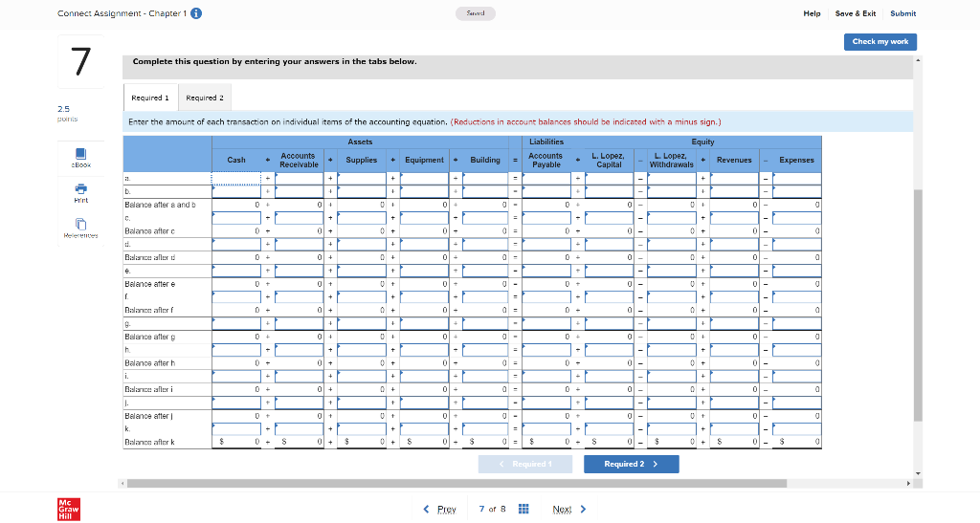This screenshot has height=523, width=980.
Task: Click the L. Lopez, Withdrawals column header
Action: click(x=672, y=160)
